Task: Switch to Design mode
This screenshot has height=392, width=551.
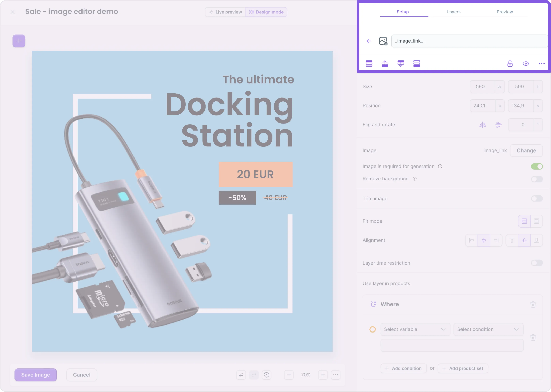Action: [266, 12]
